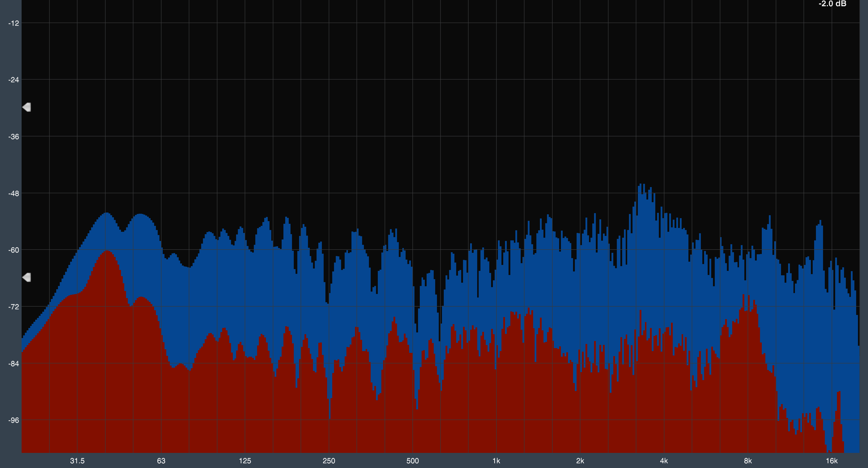The width and height of the screenshot is (868, 468).
Task: Click the 500 Hz frequency label
Action: click(412, 461)
